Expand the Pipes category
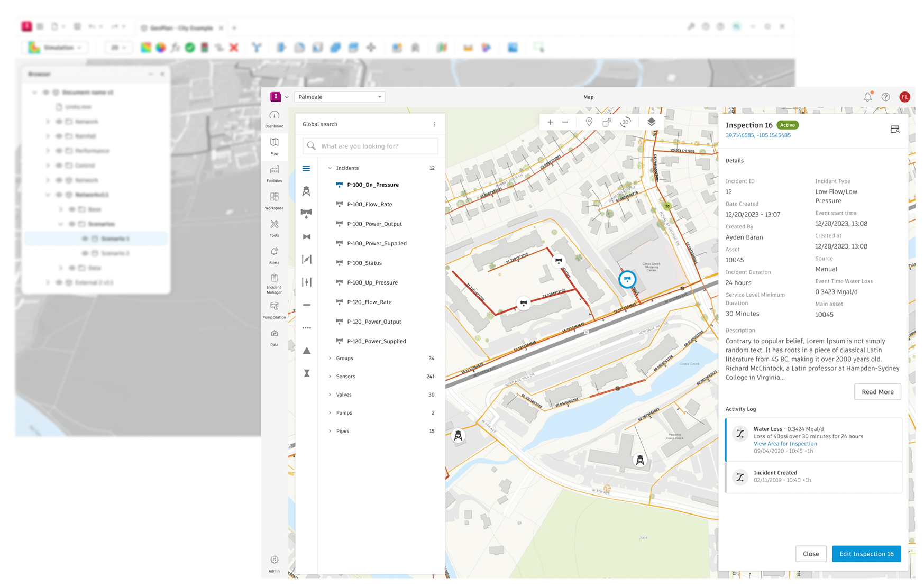Viewport: 924px width, 587px height. pyautogui.click(x=330, y=431)
